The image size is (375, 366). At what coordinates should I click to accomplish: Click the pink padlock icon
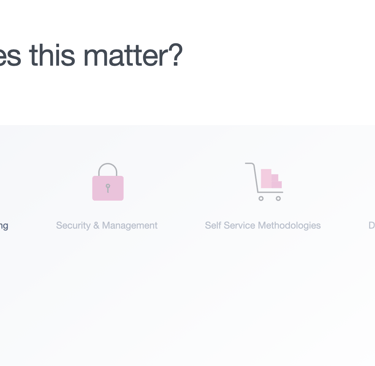pos(108,182)
